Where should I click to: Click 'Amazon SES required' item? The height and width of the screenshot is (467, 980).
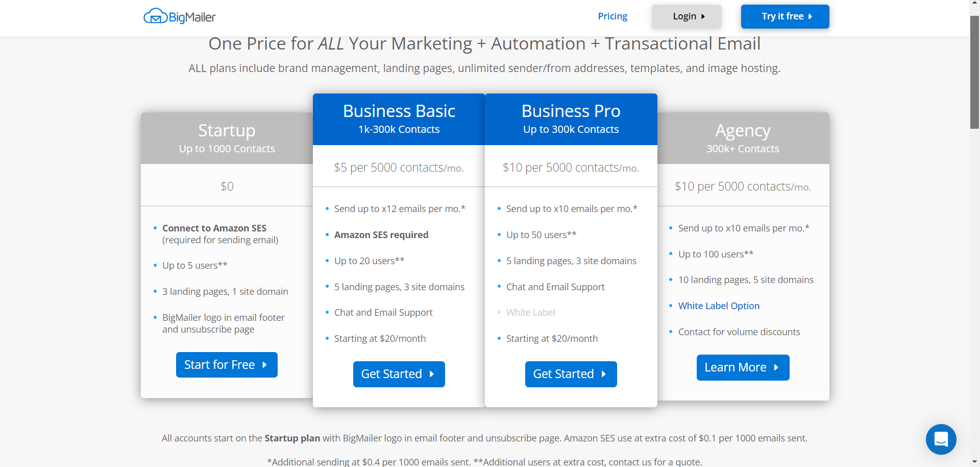(x=381, y=235)
